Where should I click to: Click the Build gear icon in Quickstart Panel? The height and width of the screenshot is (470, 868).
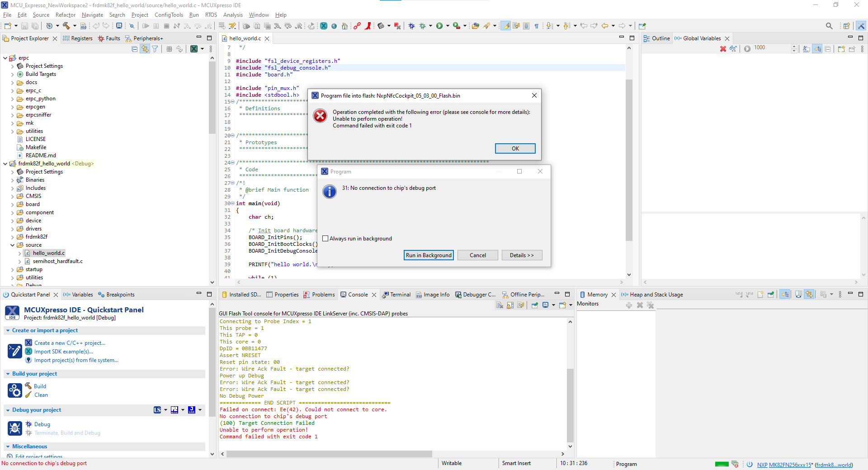[x=15, y=390]
